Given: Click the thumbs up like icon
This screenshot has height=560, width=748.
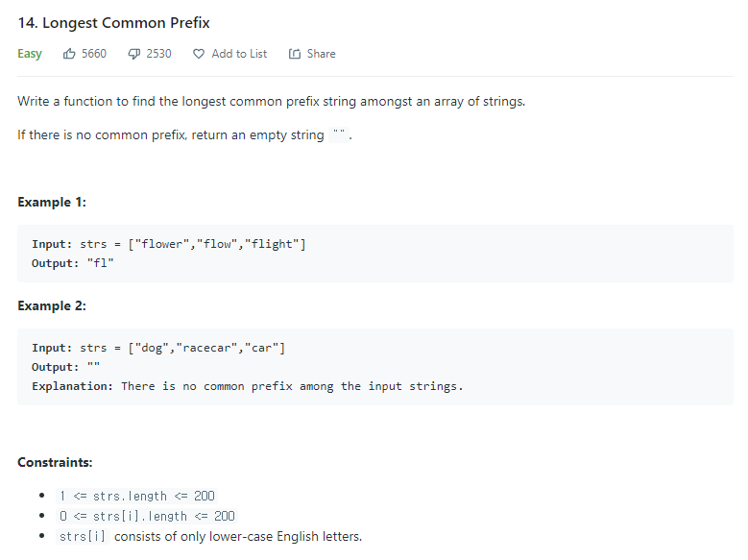Looking at the screenshot, I should [69, 54].
